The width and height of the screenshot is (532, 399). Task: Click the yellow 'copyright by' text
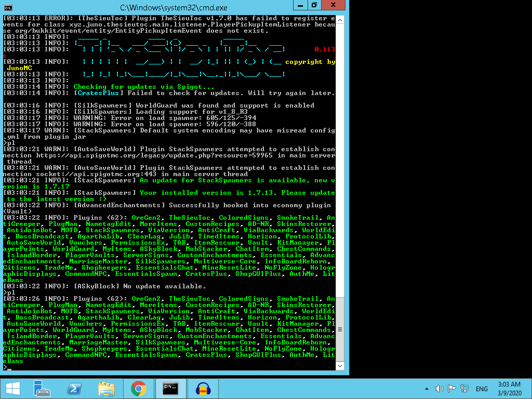coord(310,62)
